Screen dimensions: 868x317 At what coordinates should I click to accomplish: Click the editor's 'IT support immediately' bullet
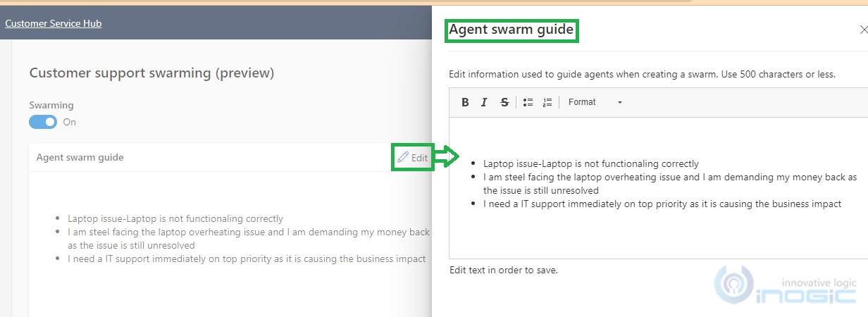click(x=662, y=204)
